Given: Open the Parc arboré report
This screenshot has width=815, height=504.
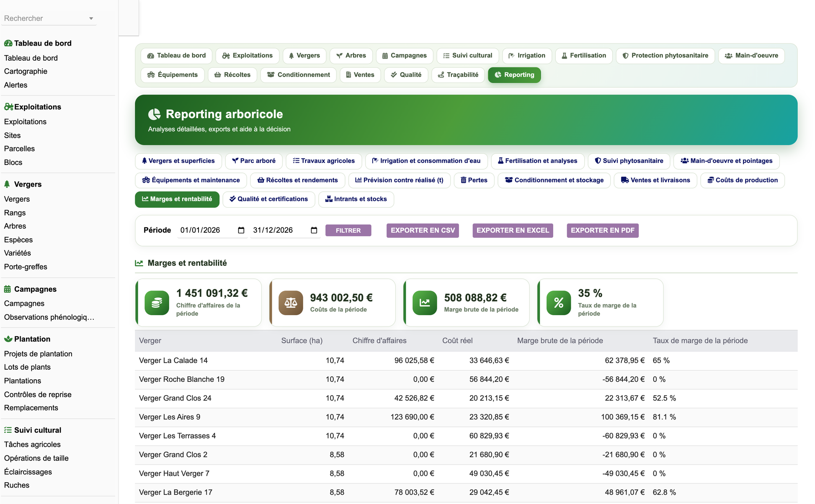Looking at the screenshot, I should (254, 161).
